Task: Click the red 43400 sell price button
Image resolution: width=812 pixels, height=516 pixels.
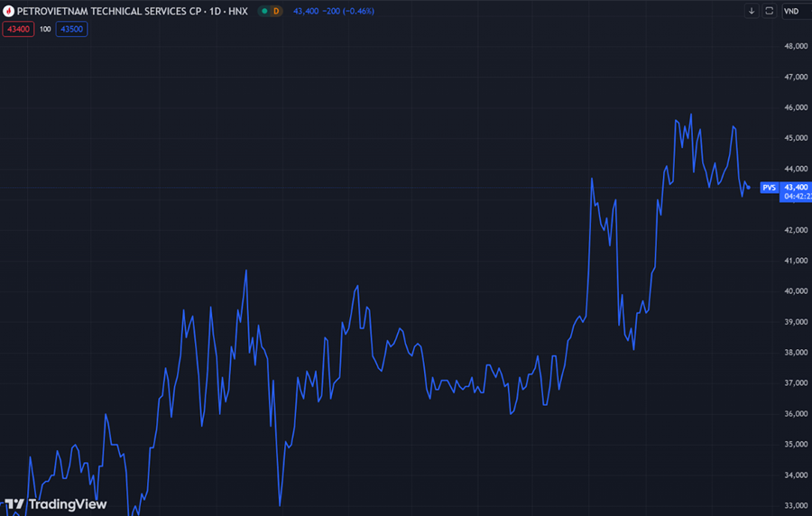Action: (17, 29)
